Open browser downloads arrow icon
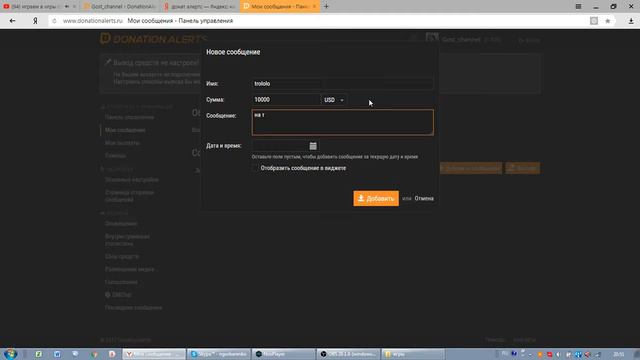The width and height of the screenshot is (640, 360). 631,21
